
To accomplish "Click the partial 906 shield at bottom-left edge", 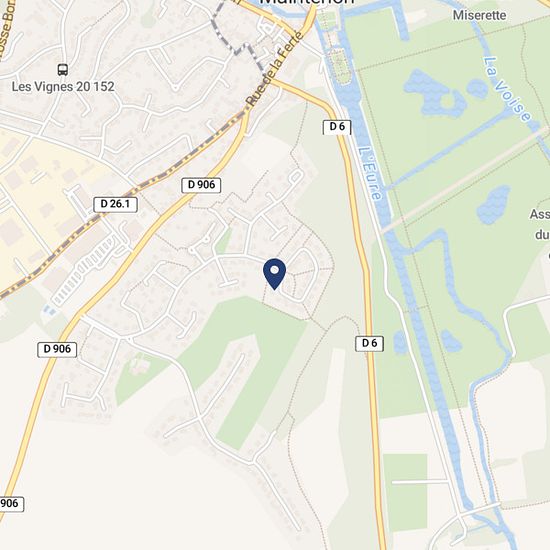I will pos(11,504).
